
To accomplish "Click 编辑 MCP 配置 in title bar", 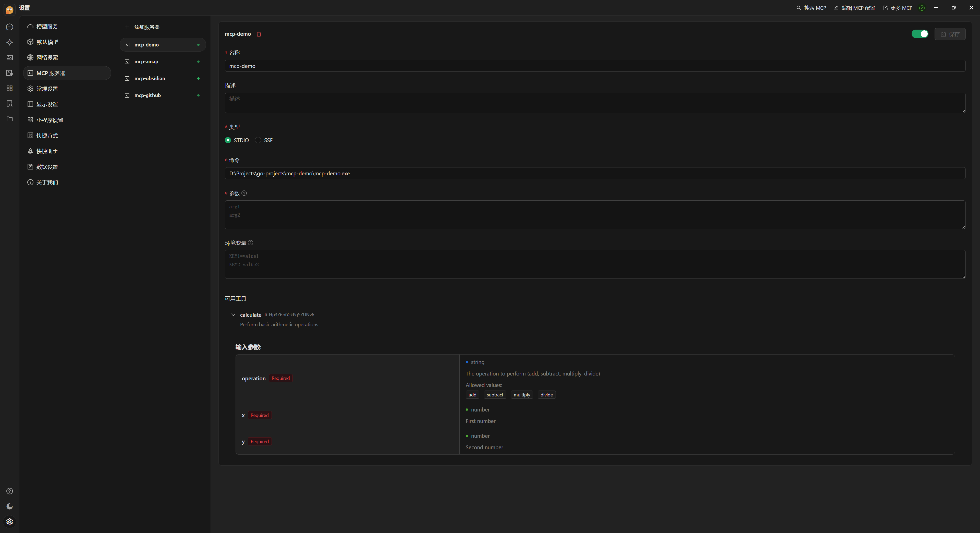I will point(854,8).
